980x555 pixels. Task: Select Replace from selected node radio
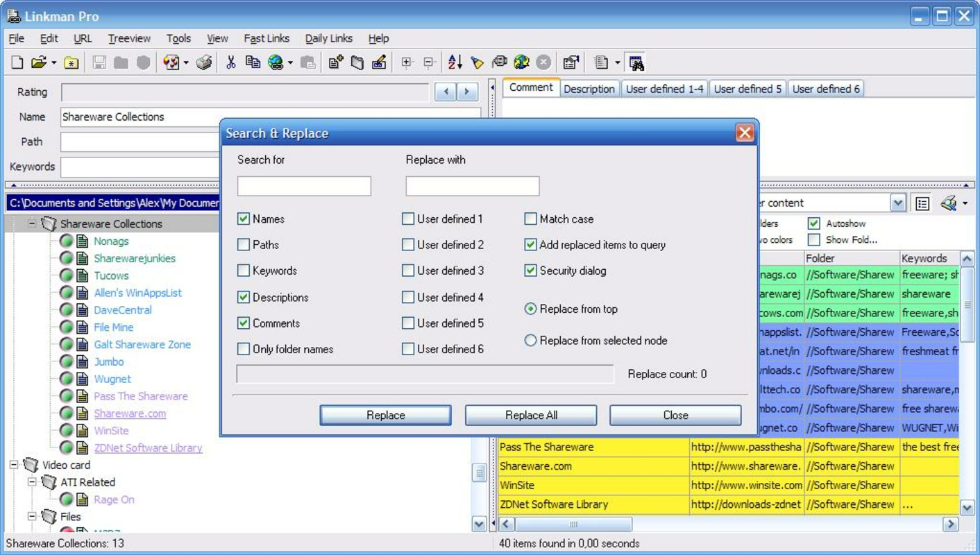(x=530, y=341)
